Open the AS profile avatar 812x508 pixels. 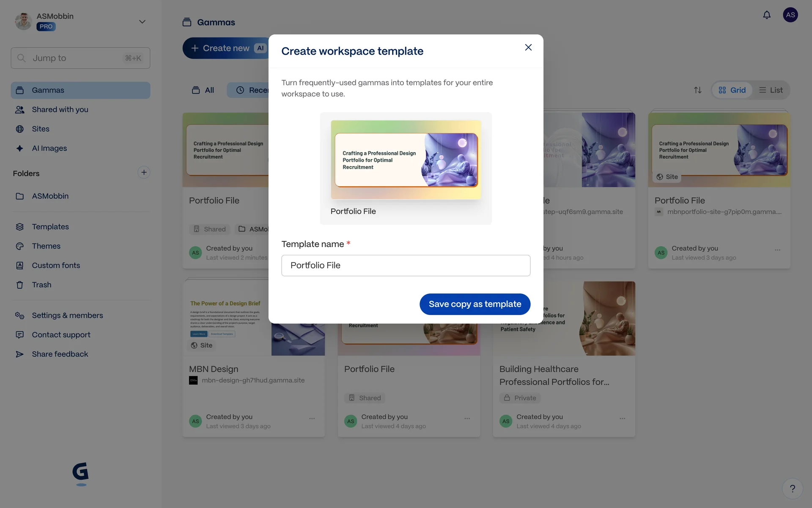click(790, 15)
